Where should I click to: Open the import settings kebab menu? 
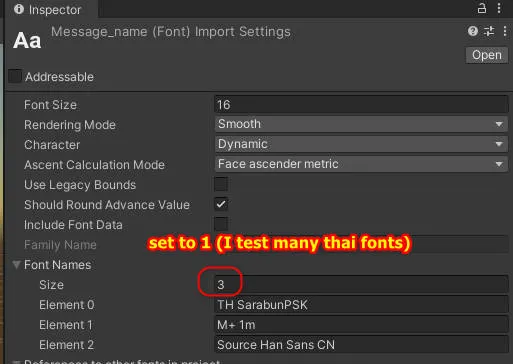coord(505,31)
